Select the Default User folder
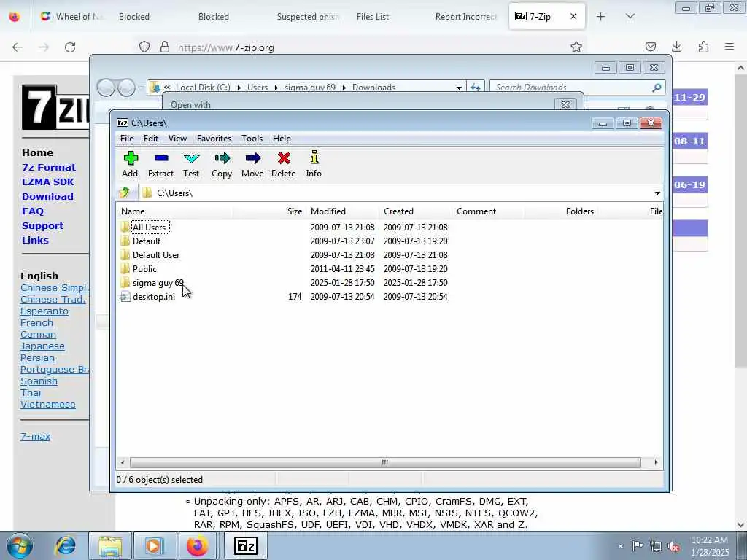 pyautogui.click(x=156, y=255)
